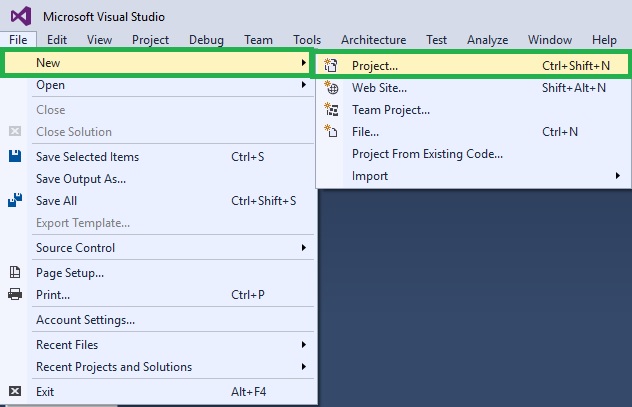Click the Team Project icon

(333, 110)
